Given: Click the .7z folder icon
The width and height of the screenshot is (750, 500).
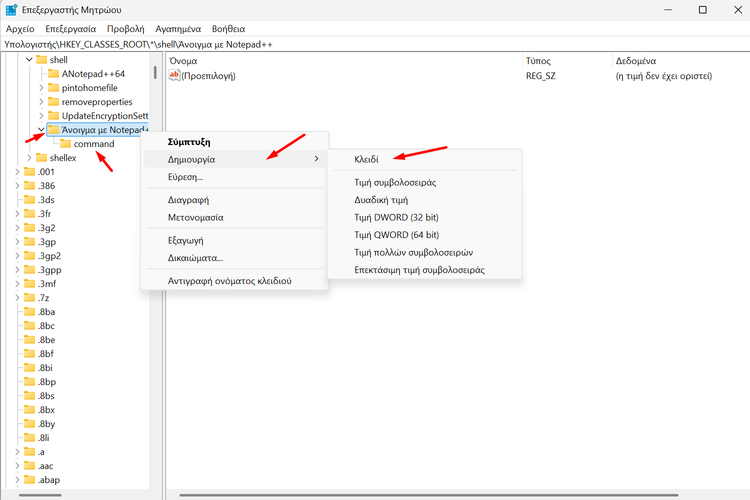Looking at the screenshot, I should click(29, 298).
